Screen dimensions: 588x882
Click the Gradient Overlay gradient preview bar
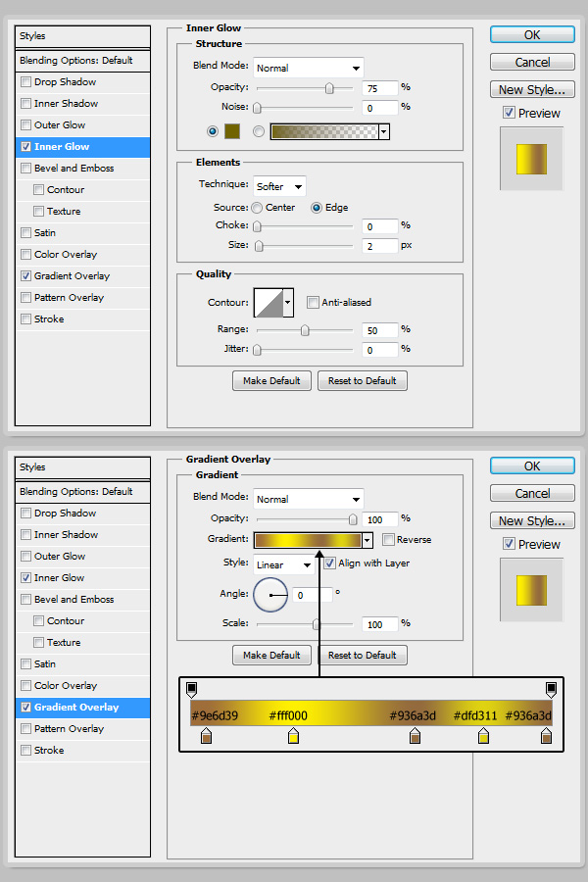tap(308, 540)
